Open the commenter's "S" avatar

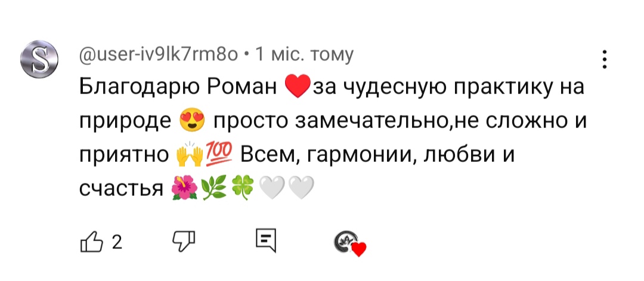38,61
